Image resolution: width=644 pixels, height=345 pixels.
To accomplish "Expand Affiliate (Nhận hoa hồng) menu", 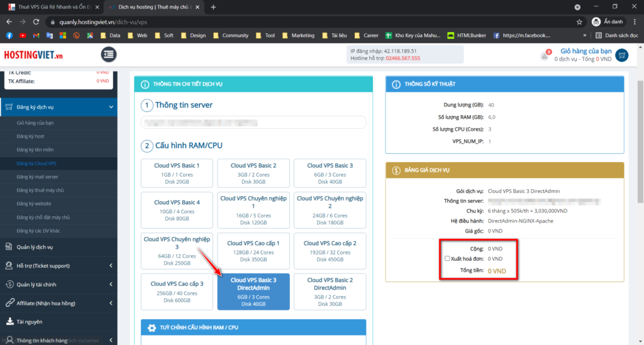I will [x=111, y=303].
